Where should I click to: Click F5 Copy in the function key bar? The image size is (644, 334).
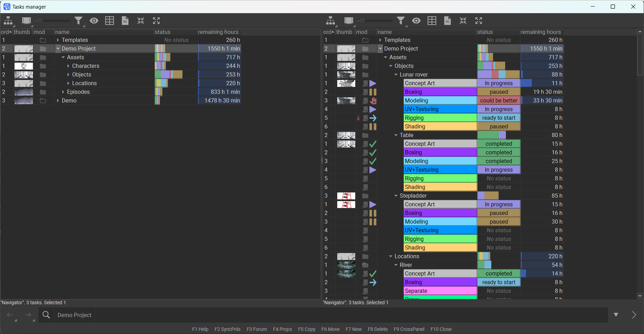click(307, 329)
